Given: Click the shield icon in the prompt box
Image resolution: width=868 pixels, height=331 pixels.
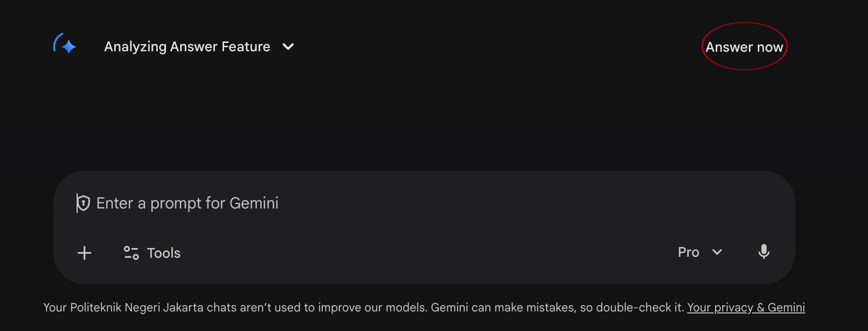Looking at the screenshot, I should point(84,203).
